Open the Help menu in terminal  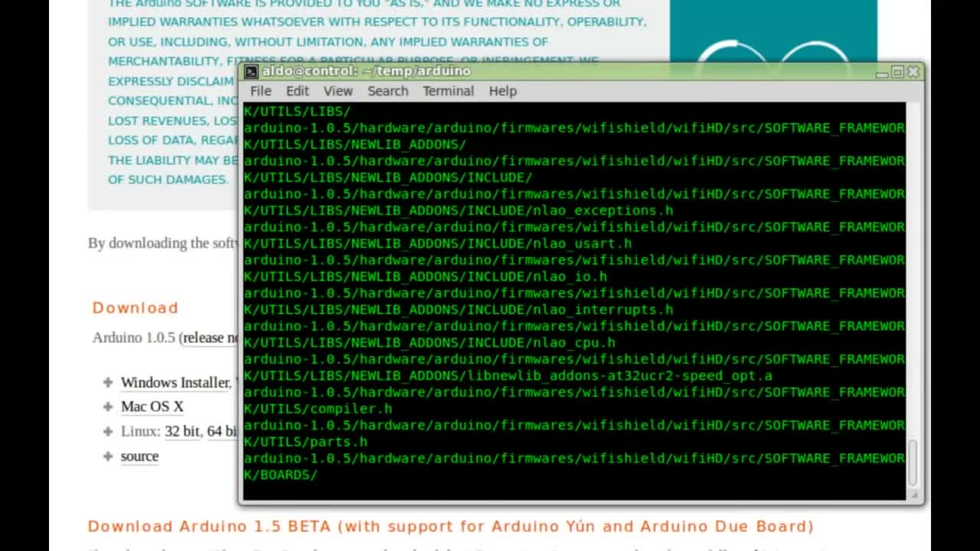(x=502, y=90)
